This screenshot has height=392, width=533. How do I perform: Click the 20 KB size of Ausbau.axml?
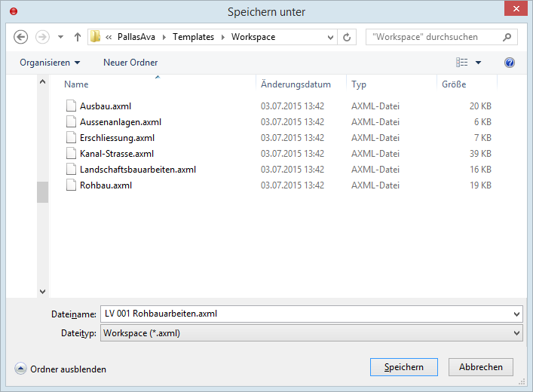pyautogui.click(x=480, y=106)
